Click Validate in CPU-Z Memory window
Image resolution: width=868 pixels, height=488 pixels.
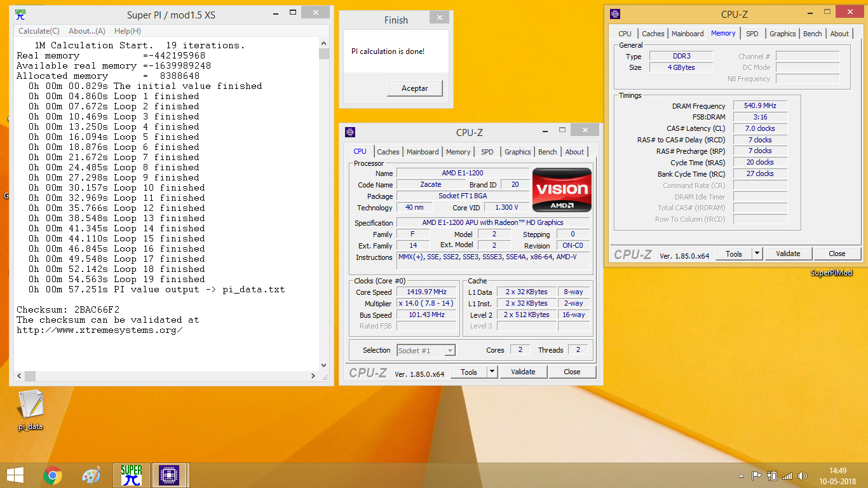click(x=788, y=254)
